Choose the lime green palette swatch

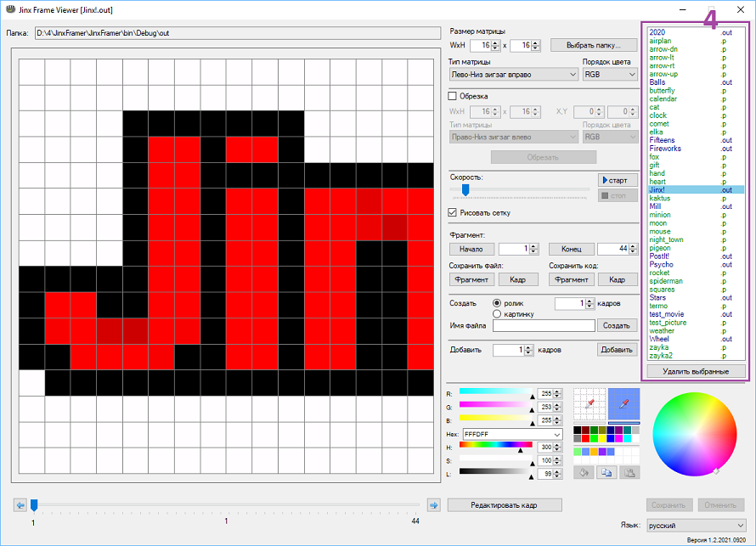tap(594, 438)
